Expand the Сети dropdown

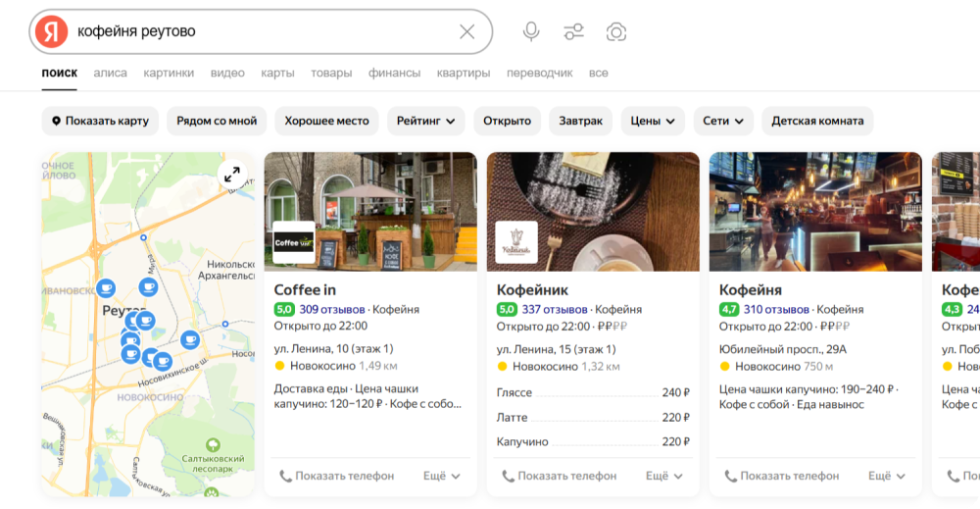tap(723, 121)
